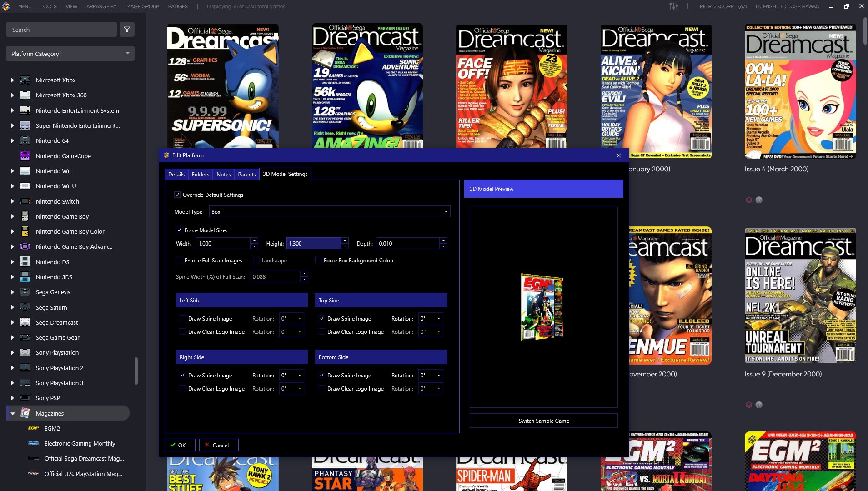Open the sliders settings icon near Retro Score

click(x=673, y=6)
